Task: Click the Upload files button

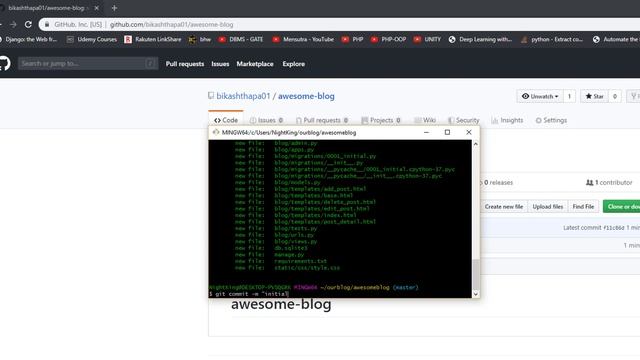Action: (x=548, y=207)
